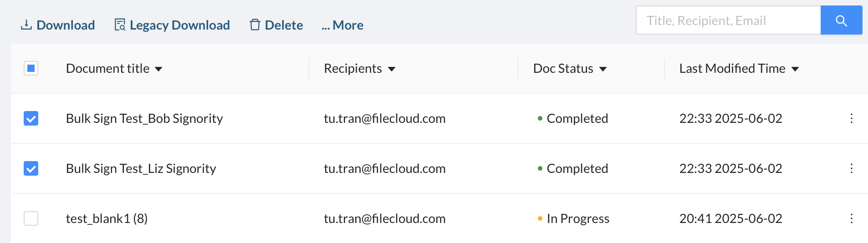Open the Last Modified Time dropdown
Screen dimensions: 868x243
tap(795, 69)
